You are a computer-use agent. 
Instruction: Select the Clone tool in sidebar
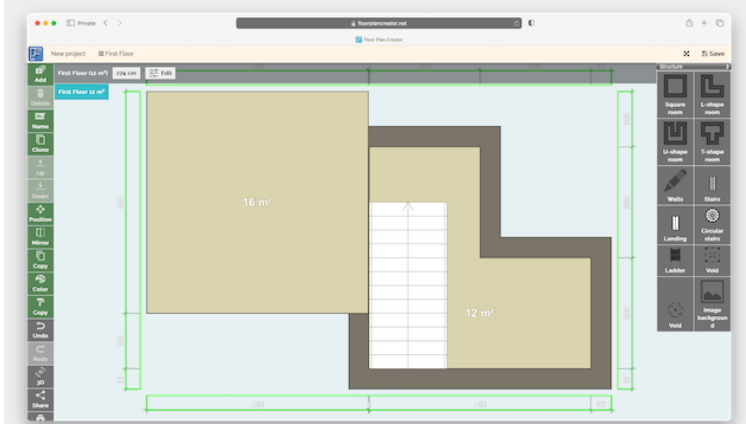click(x=40, y=143)
